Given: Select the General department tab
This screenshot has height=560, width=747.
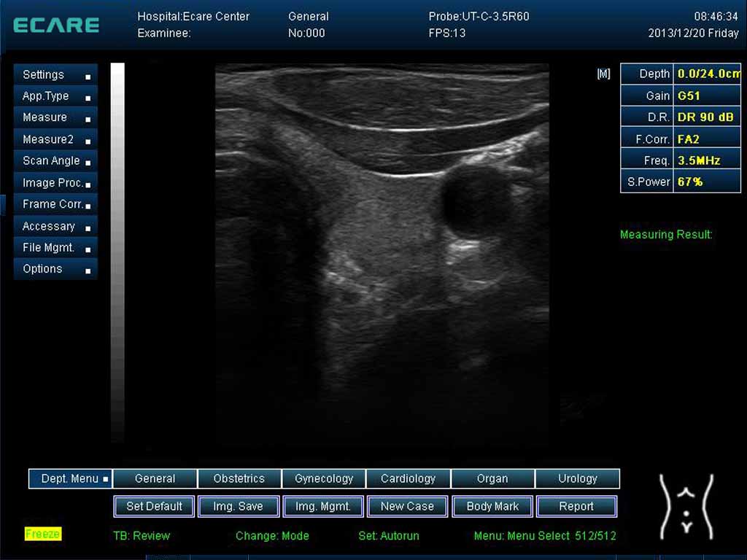Looking at the screenshot, I should pyautogui.click(x=155, y=478).
